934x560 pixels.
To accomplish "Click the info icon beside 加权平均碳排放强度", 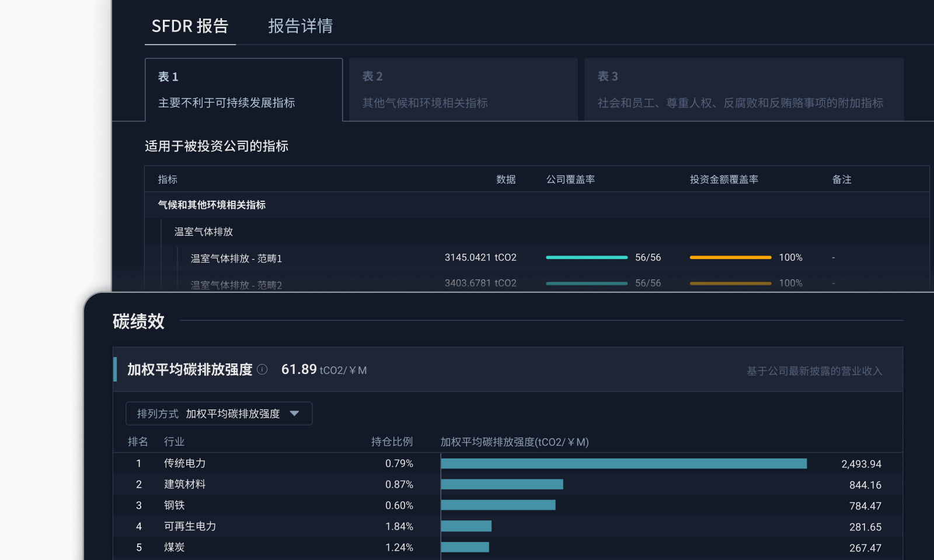I will pos(262,369).
